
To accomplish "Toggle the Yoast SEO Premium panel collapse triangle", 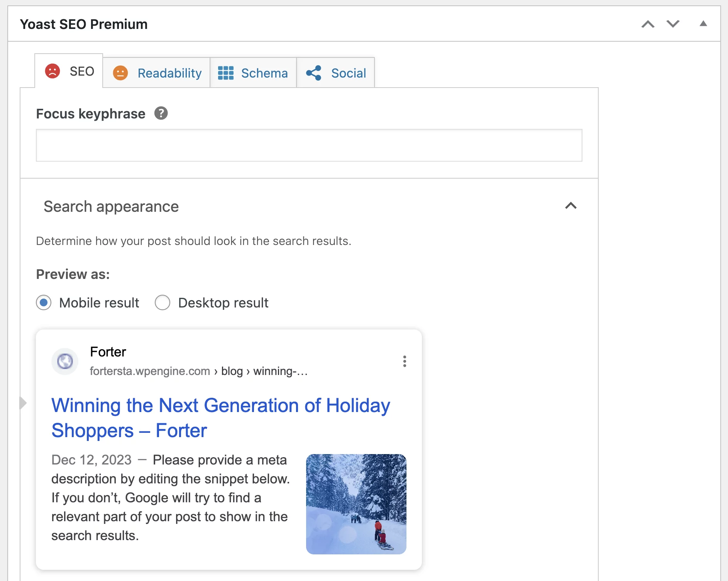I will pyautogui.click(x=703, y=24).
